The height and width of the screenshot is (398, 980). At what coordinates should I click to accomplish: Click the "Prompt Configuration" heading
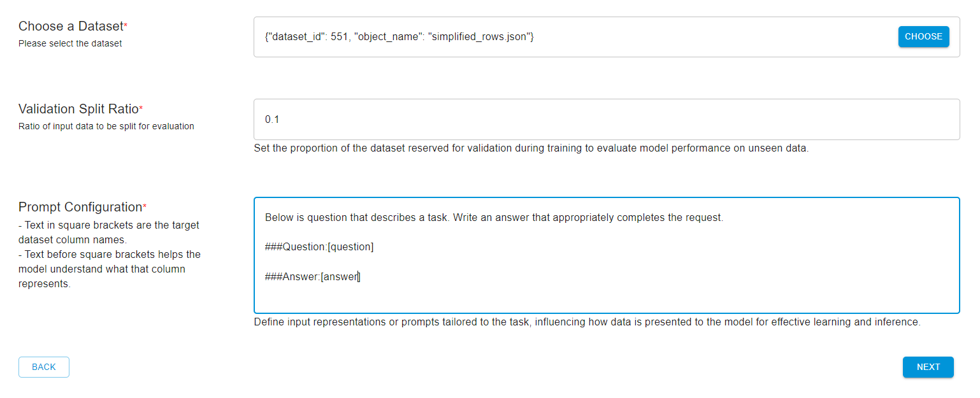pyautogui.click(x=80, y=207)
